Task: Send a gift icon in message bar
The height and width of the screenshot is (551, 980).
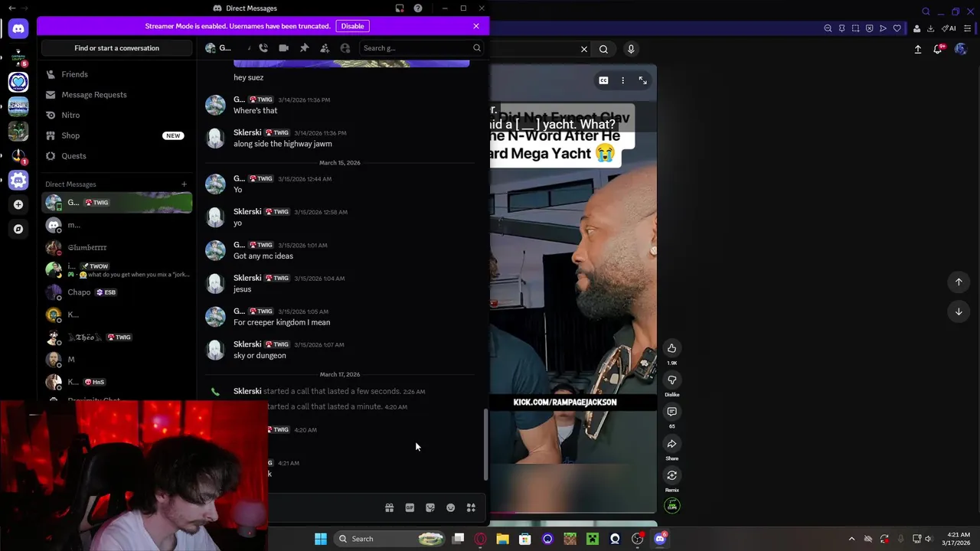Action: pyautogui.click(x=389, y=507)
